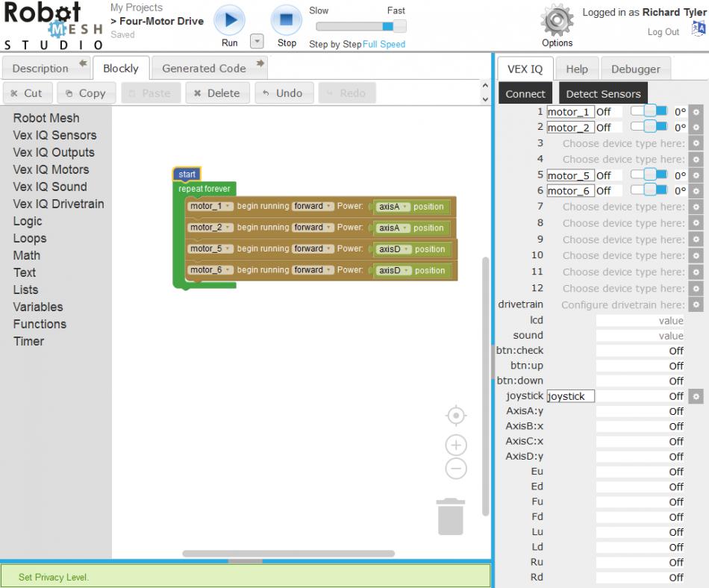Click the Run play icon
The image size is (709, 588).
[229, 20]
